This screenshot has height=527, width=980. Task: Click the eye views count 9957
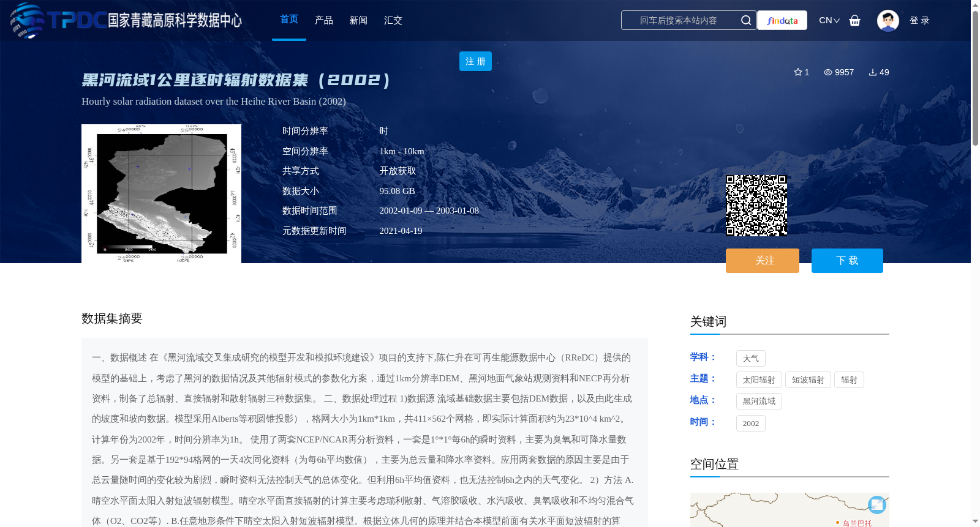click(x=839, y=72)
